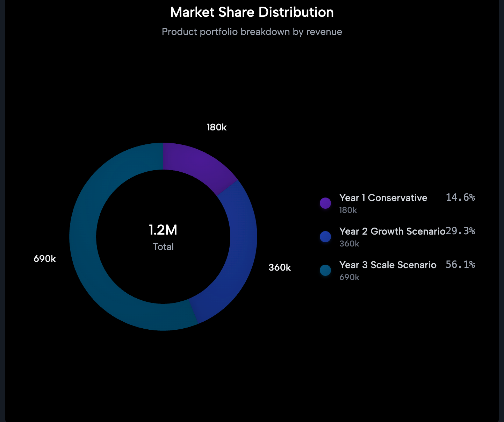Image resolution: width=504 pixels, height=422 pixels.
Task: Click the 690k label left of the chart
Action: coord(45,259)
